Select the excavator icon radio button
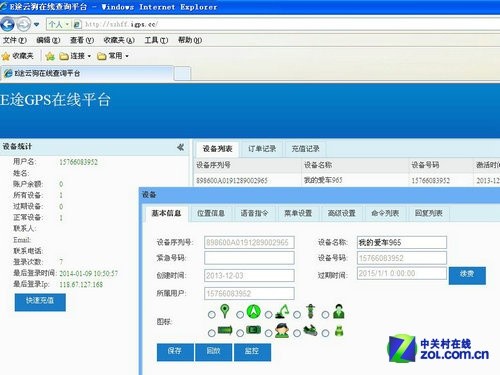 click(x=268, y=315)
